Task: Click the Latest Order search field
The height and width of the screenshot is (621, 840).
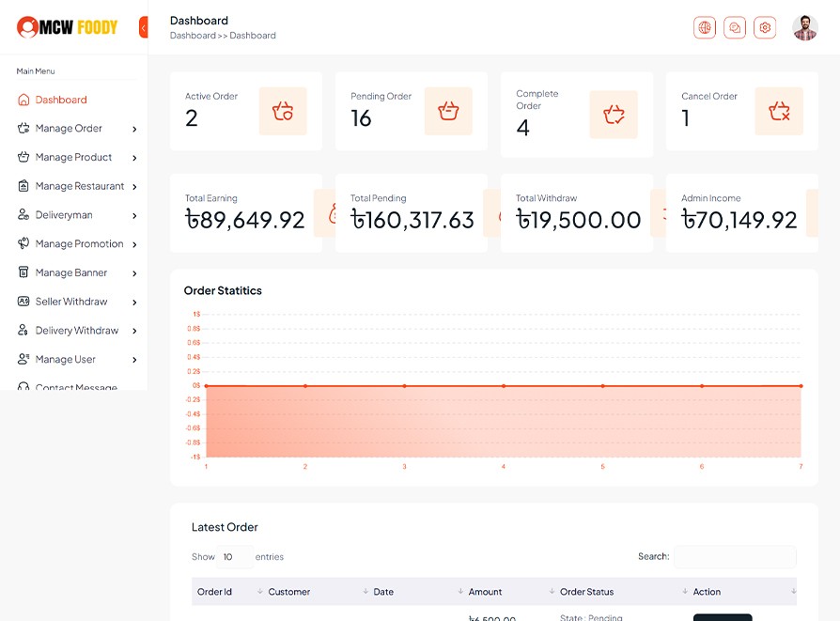Action: (735, 557)
